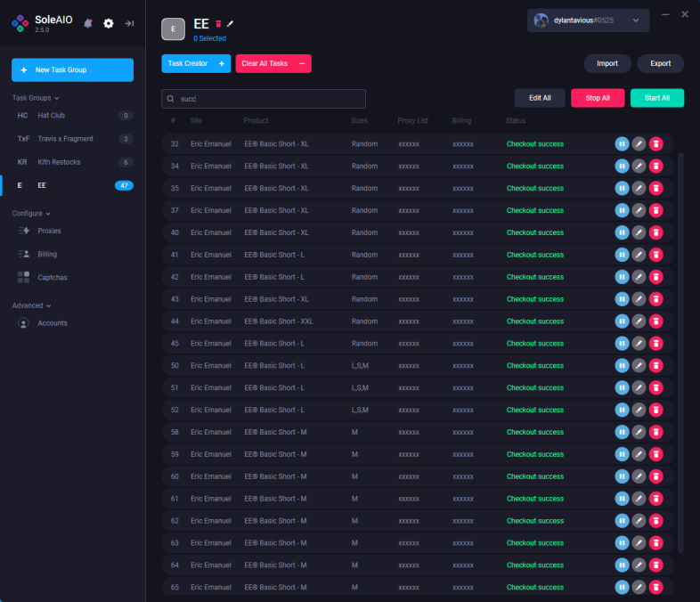This screenshot has width=700, height=602.
Task: Select the EE task group
Action: pos(73,185)
